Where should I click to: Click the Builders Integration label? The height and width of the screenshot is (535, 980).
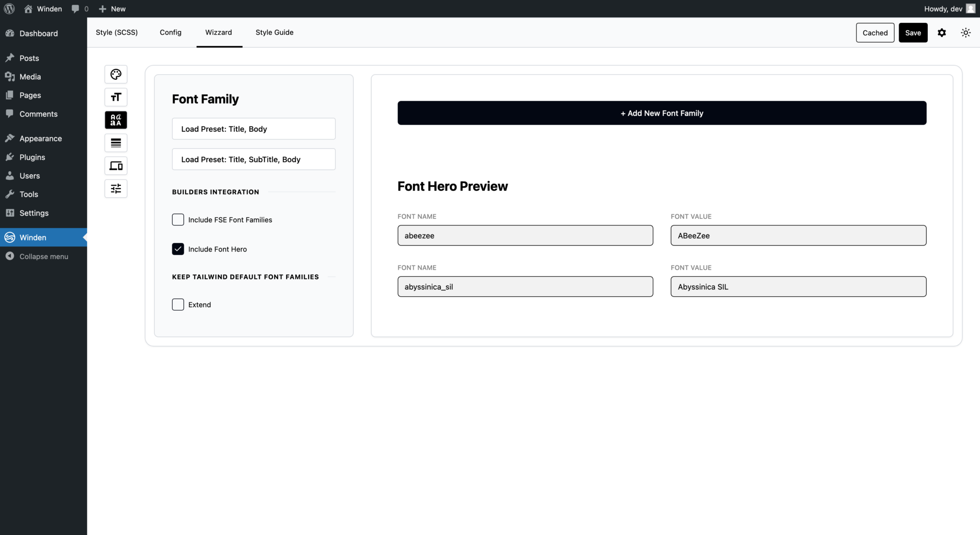[x=215, y=192]
